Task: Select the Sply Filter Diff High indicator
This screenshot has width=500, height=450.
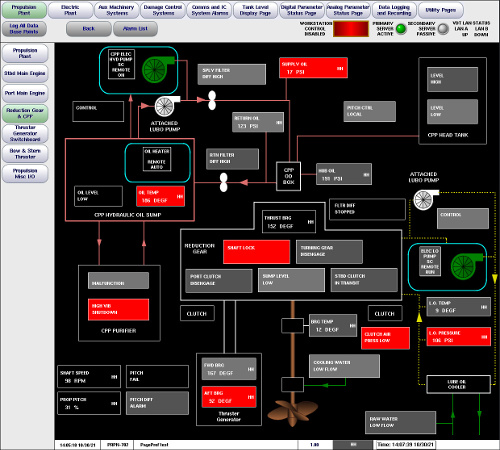Action: tap(232, 74)
